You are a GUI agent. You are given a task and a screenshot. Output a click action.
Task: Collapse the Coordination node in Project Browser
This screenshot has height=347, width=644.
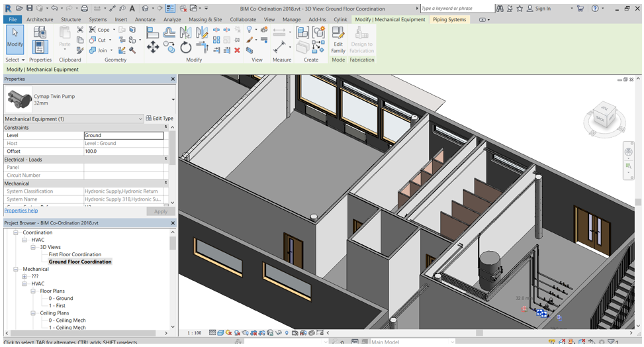(16, 232)
